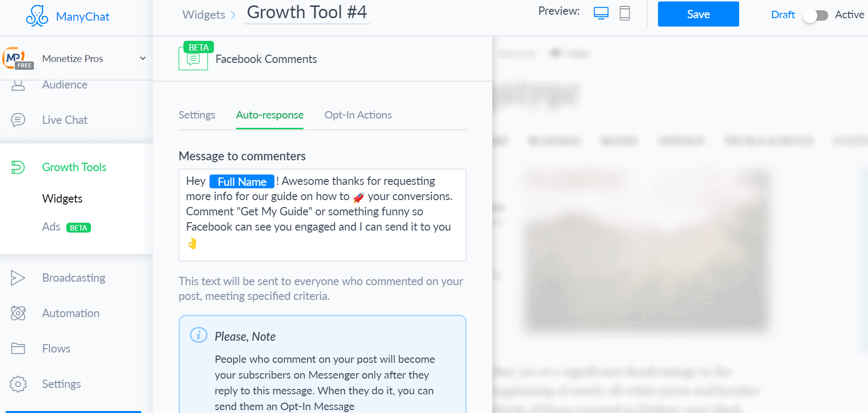Select the mobile preview icon
This screenshot has height=413, width=868.
pyautogui.click(x=625, y=13)
